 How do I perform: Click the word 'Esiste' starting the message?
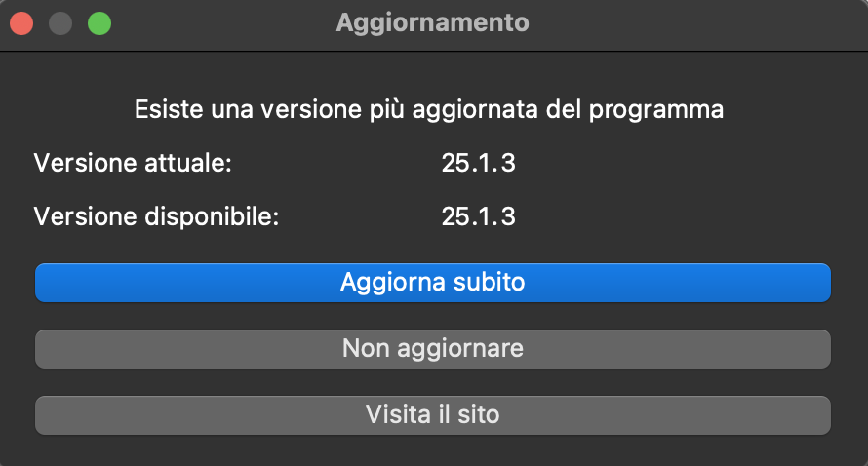(x=165, y=109)
